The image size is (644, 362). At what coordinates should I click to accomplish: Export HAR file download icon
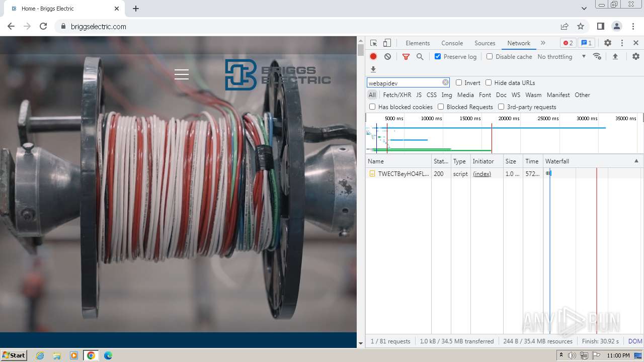(373, 69)
